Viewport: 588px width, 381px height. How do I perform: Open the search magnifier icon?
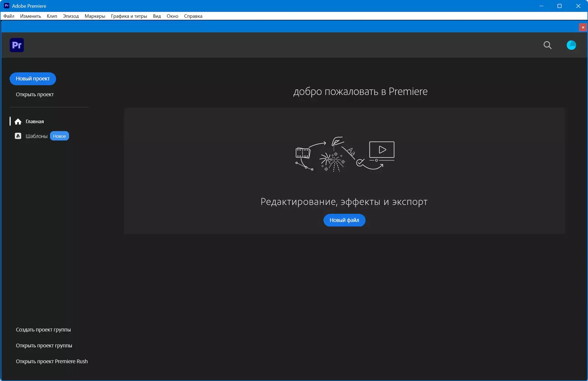point(547,45)
